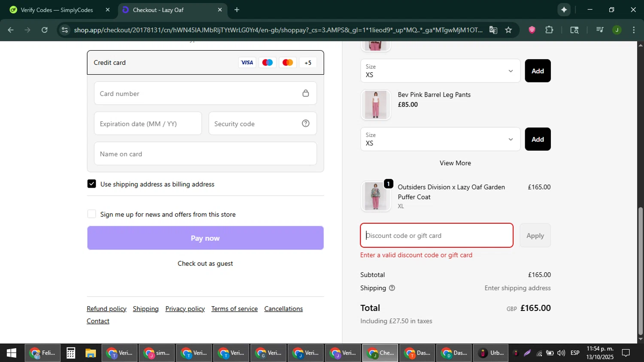
Task: Open the notification center icon
Action: click(x=626, y=353)
